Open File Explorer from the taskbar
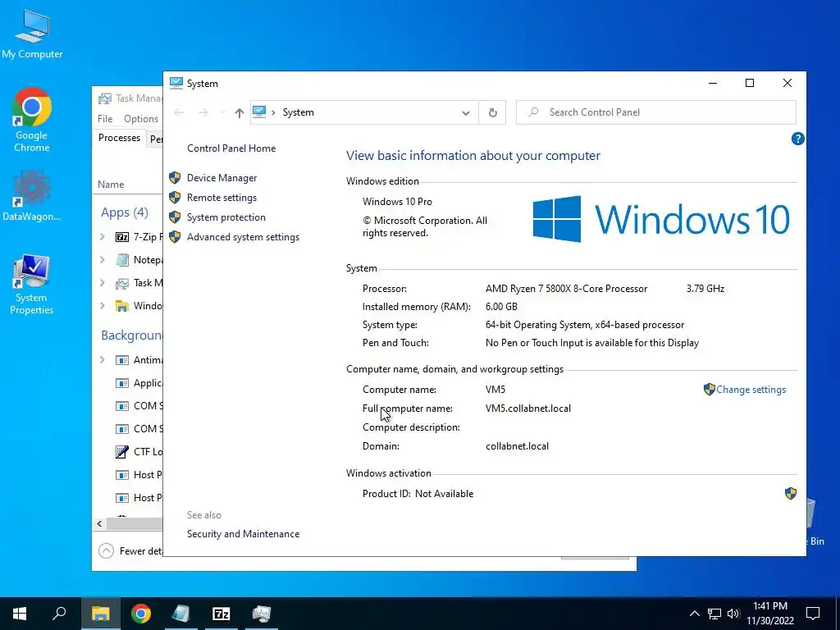840x630 pixels. 100,614
